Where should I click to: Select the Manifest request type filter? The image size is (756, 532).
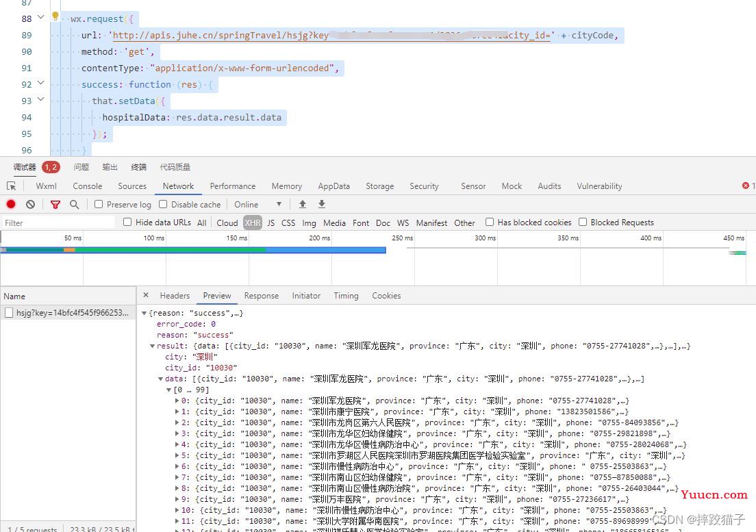pyautogui.click(x=431, y=223)
